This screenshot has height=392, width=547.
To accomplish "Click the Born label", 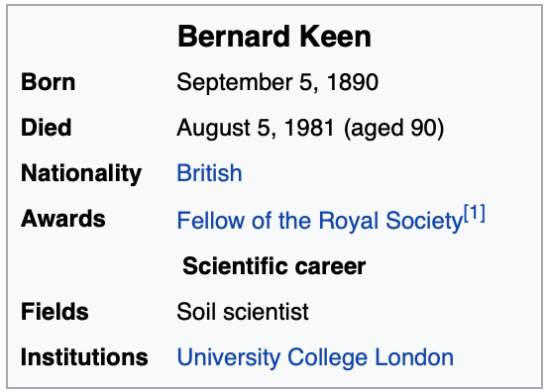I will [x=49, y=82].
